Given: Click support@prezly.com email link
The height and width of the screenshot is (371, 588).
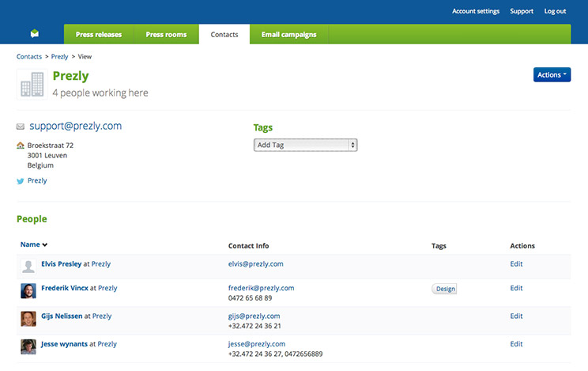Looking at the screenshot, I should (76, 126).
